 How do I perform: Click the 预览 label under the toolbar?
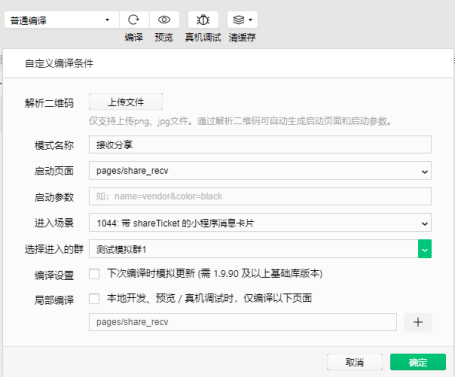(164, 37)
